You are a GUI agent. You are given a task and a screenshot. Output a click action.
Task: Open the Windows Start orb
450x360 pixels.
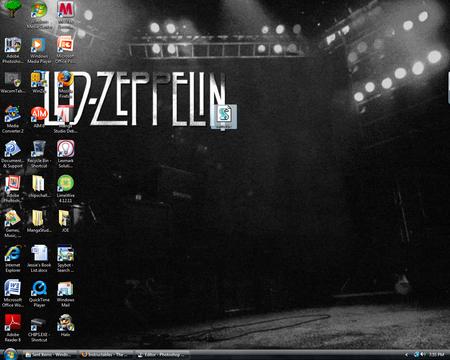coord(10,354)
